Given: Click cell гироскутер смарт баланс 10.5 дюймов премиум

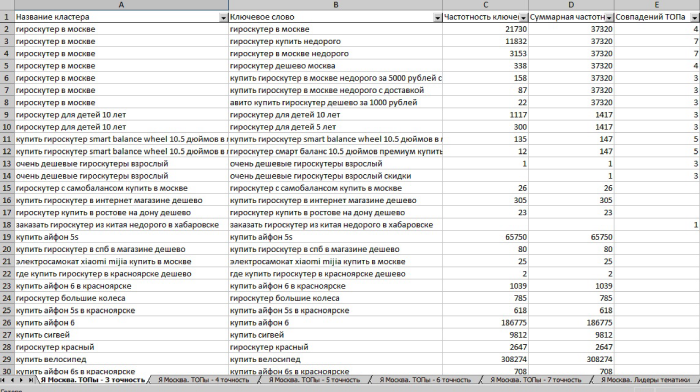Looking at the screenshot, I should [x=335, y=151].
